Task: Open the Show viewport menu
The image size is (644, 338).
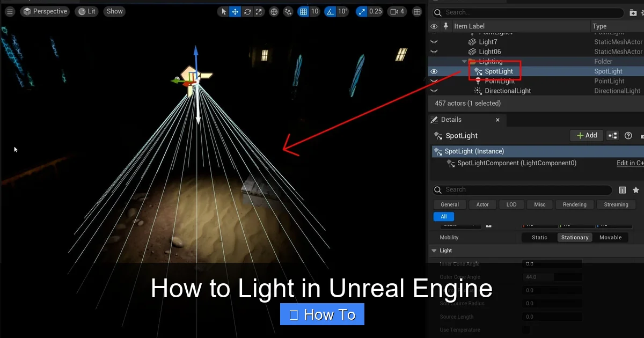Action: point(114,11)
